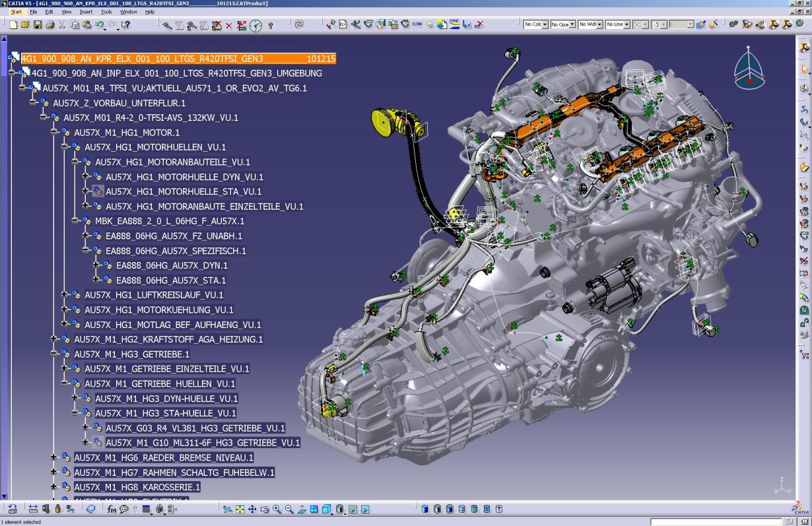Select AU57X_M1_G10_ML311-6F_HG3_GETRIEBE_VU.1 in the tree
Image resolution: width=812 pixels, height=526 pixels.
pyautogui.click(x=203, y=442)
